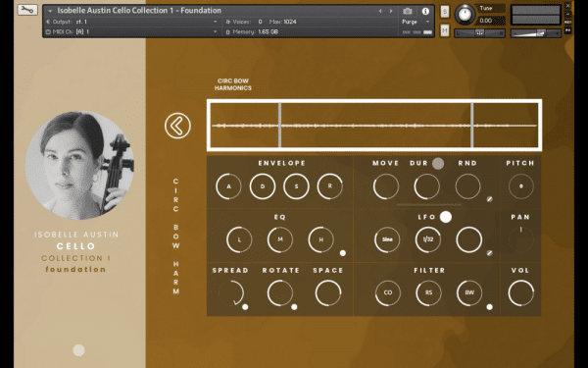Viewport: 588px width, 368px height.
Task: Click the Tune value 0.00 field
Action: tap(490, 21)
